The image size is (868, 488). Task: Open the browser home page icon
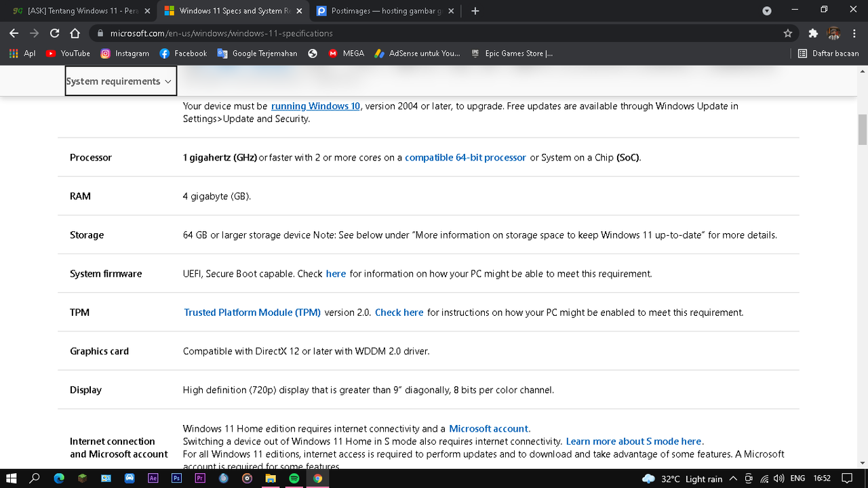pyautogui.click(x=75, y=33)
